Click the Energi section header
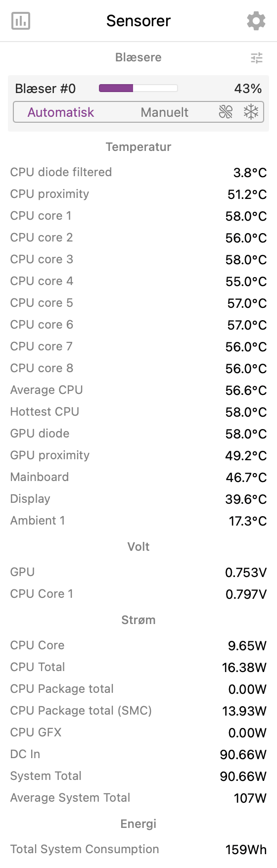Screen dimensions: 277x868 (x=138, y=824)
